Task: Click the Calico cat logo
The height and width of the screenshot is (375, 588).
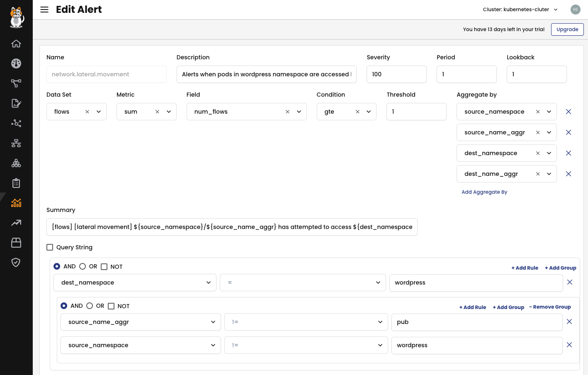Action: click(x=17, y=17)
